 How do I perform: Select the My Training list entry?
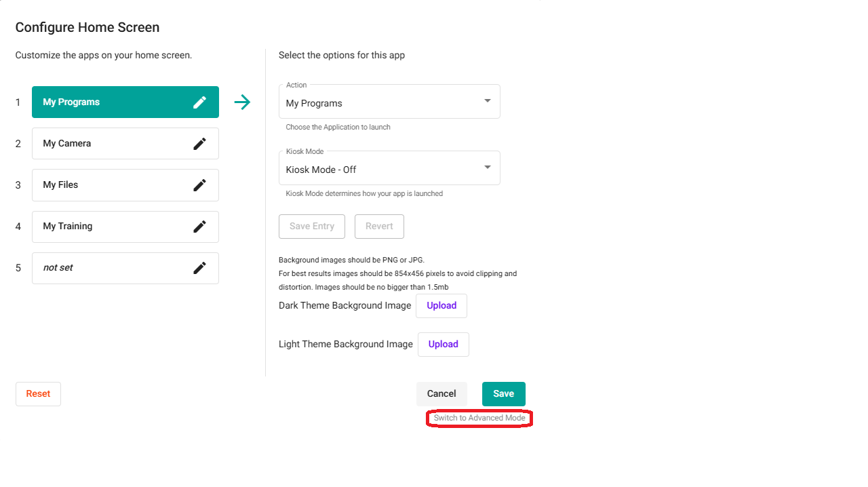[x=108, y=227]
